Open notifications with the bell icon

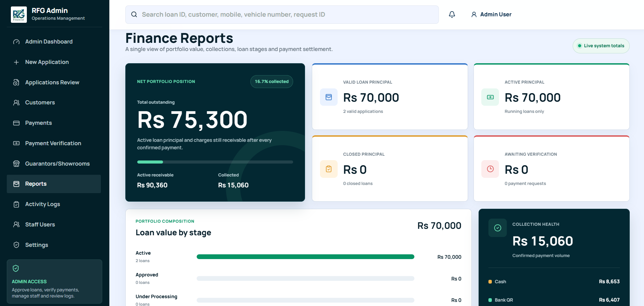[452, 15]
